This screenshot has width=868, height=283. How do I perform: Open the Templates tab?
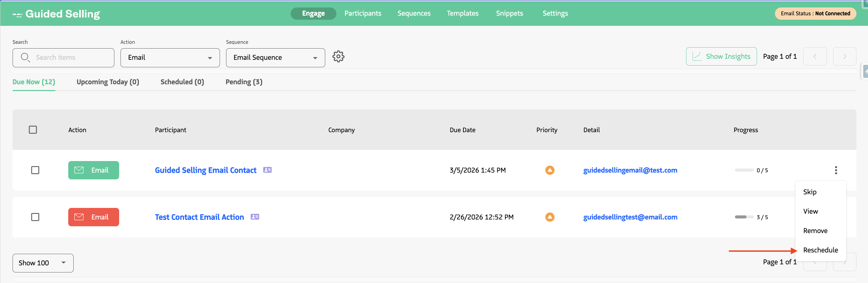click(462, 13)
